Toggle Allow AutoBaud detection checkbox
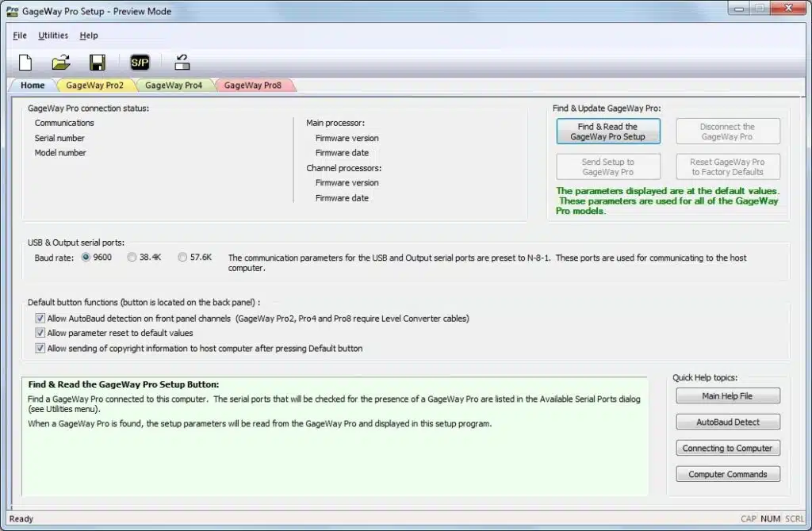 (40, 319)
